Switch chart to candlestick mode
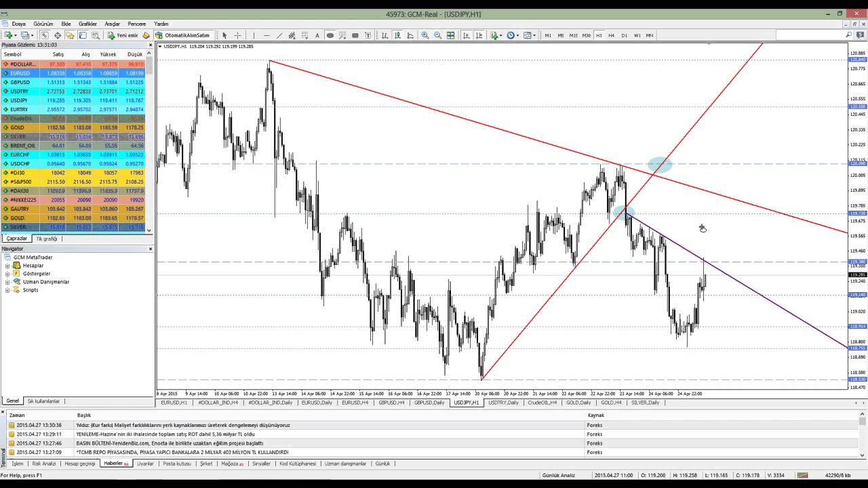 click(x=397, y=35)
